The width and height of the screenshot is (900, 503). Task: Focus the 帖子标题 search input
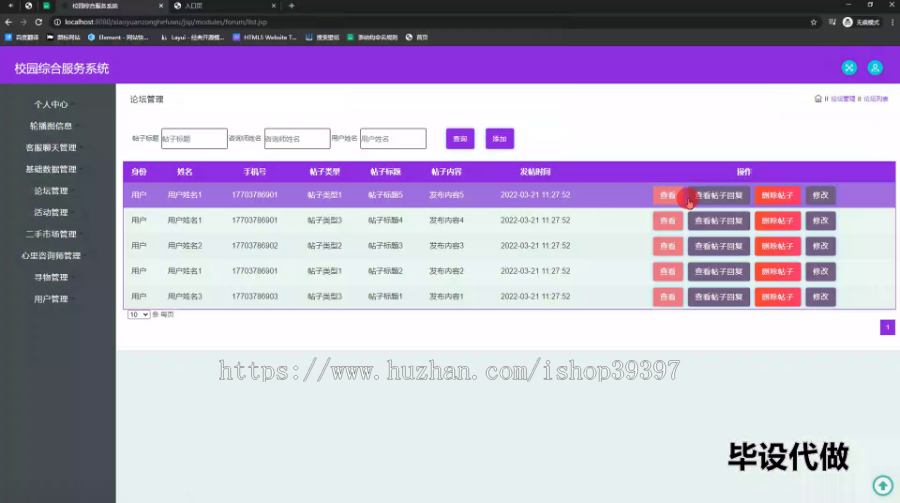tap(194, 138)
